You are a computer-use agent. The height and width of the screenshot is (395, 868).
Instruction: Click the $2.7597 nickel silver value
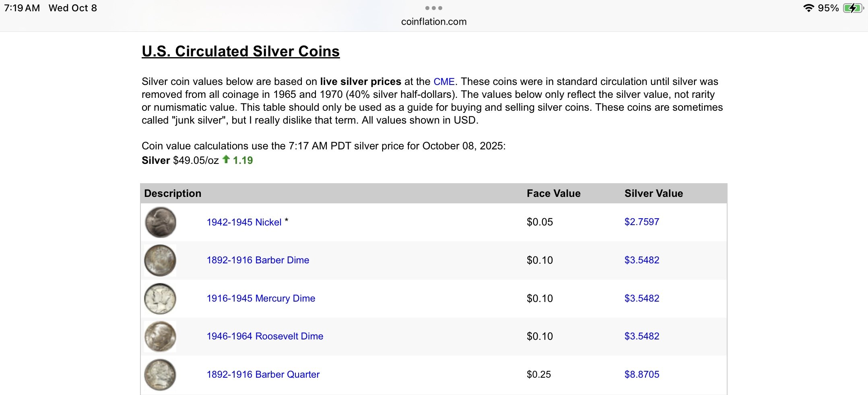coord(642,222)
